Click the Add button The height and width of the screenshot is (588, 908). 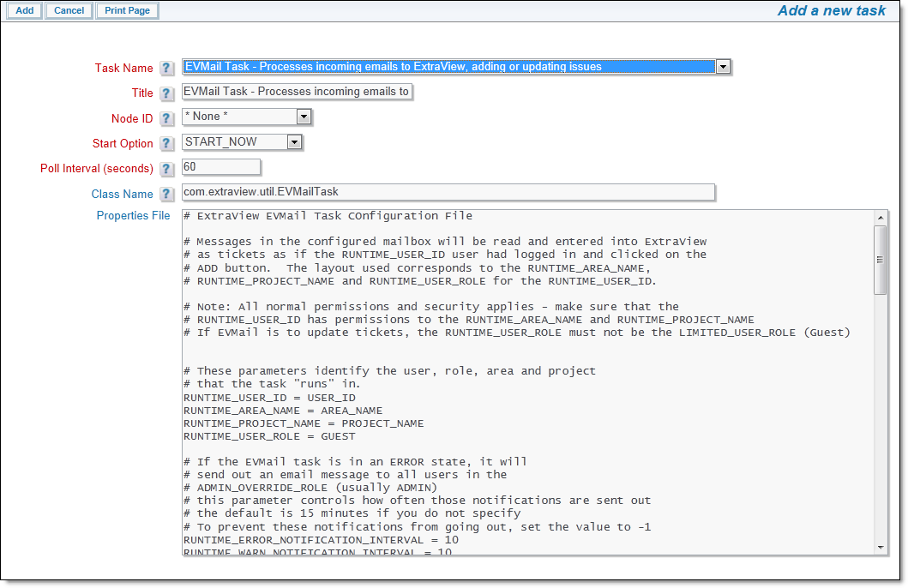click(x=24, y=10)
